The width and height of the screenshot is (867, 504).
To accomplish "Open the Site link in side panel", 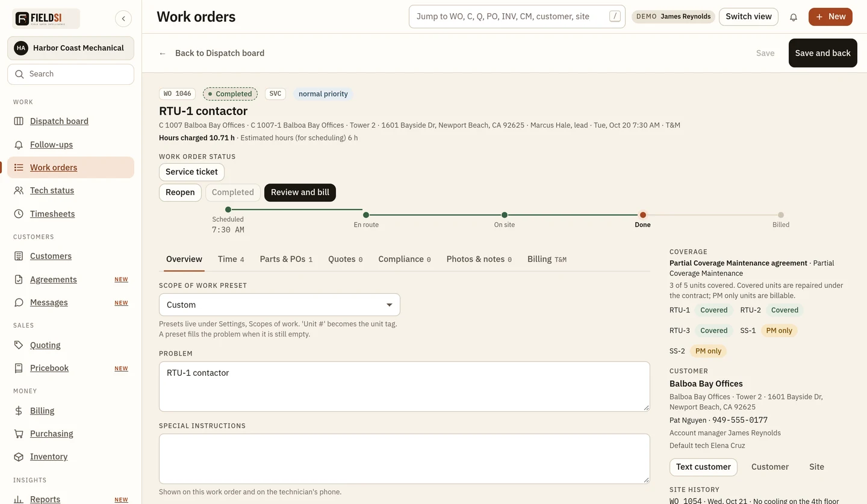I will (816, 467).
